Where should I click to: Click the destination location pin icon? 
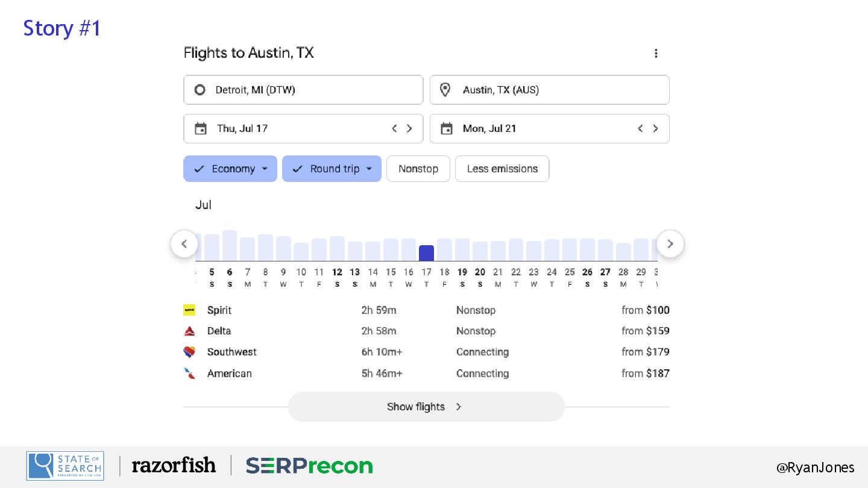445,90
